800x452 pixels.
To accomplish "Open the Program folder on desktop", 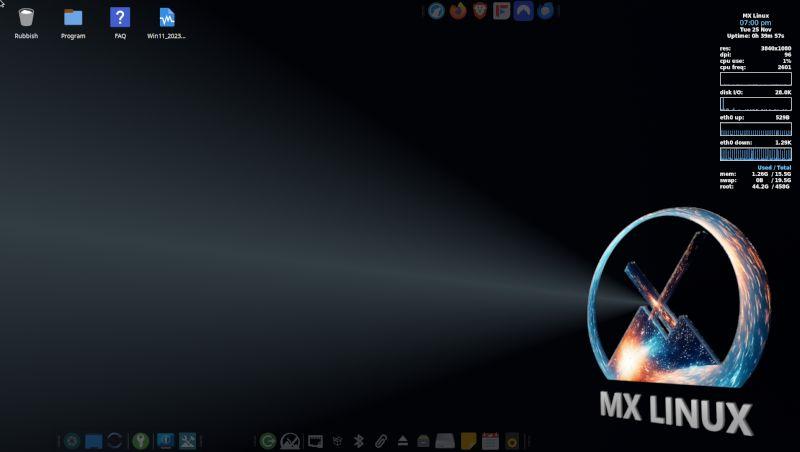I will tap(73, 17).
